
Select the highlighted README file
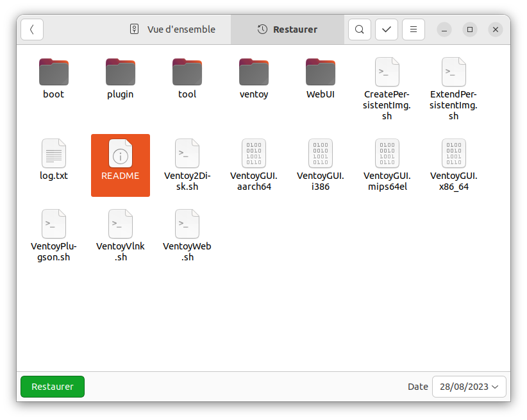[x=121, y=165]
